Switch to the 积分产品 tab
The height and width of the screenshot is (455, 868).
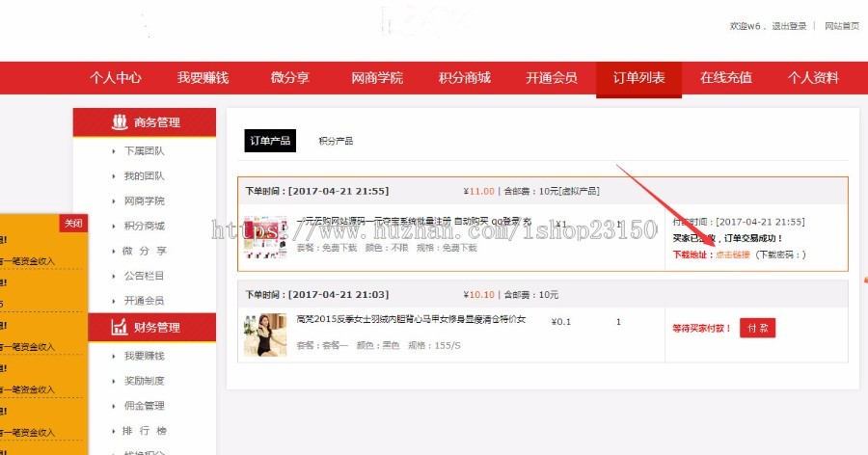point(336,141)
